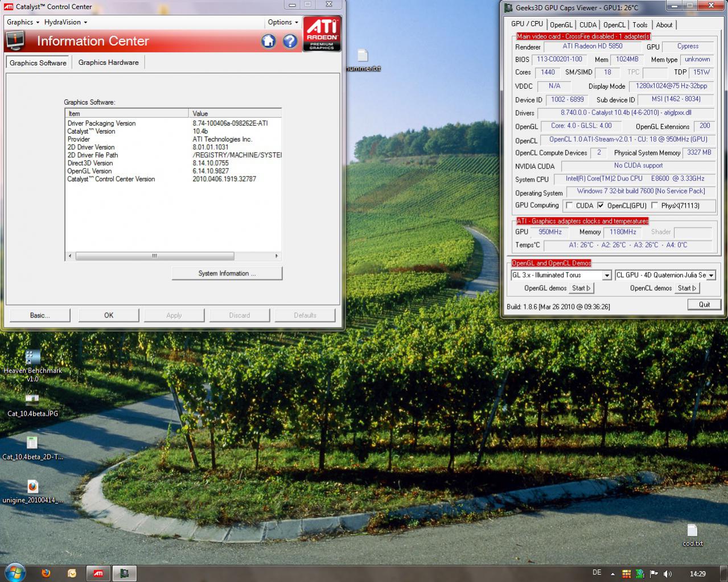Expand the GL 3.x Illuminated Torus combo box
The width and height of the screenshot is (728, 582).
[x=607, y=275]
